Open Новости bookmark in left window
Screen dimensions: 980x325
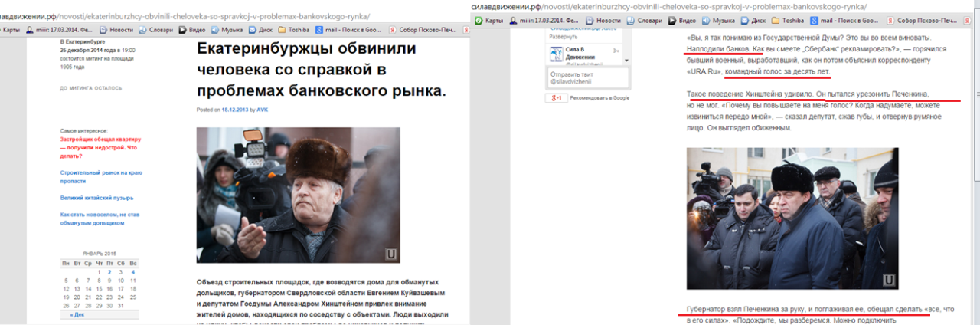coord(115,30)
